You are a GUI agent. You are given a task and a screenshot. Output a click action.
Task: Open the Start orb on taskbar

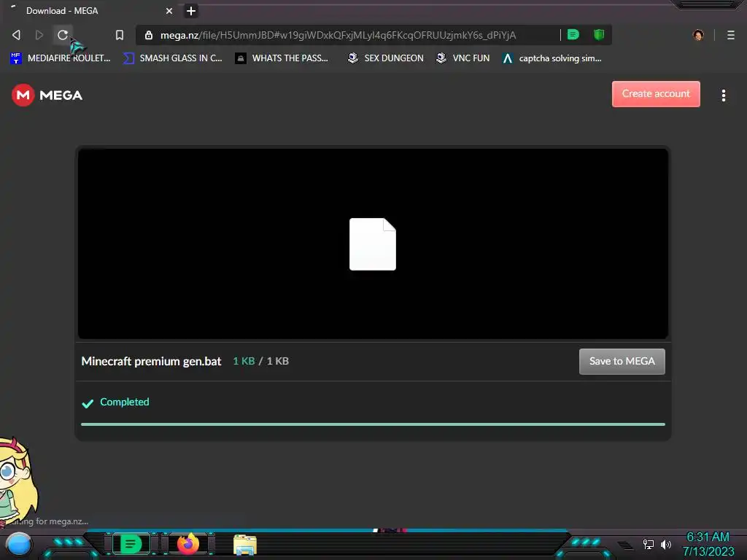[x=18, y=545]
